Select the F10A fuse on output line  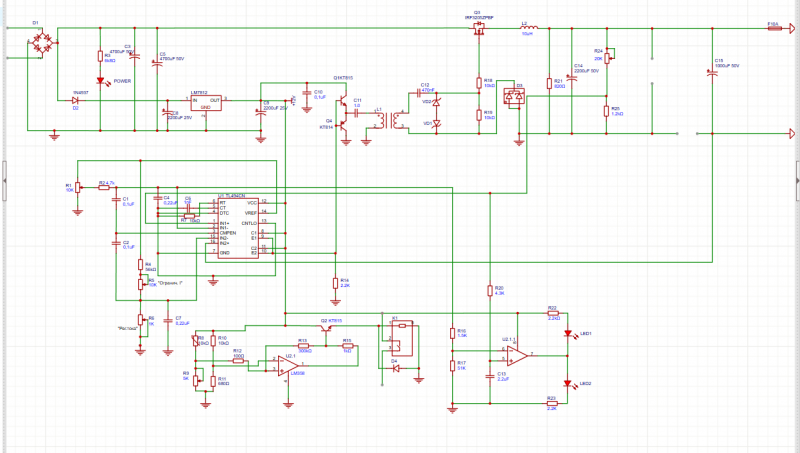(773, 29)
